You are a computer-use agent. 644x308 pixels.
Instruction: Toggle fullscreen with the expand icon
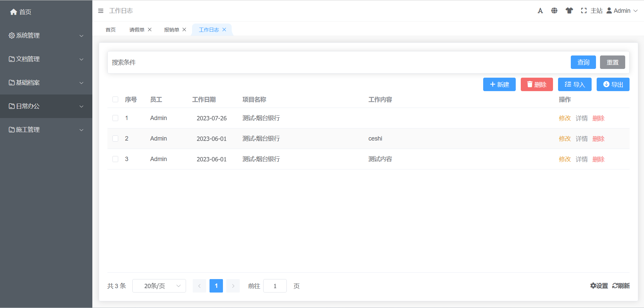584,11
